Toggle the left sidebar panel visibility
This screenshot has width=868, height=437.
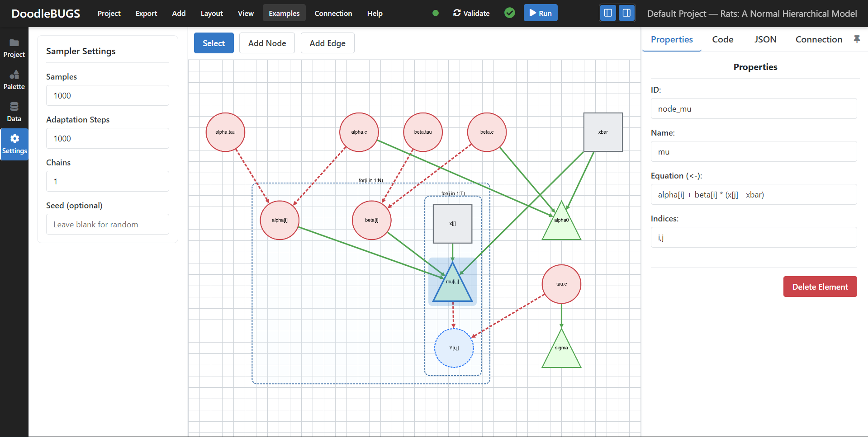click(608, 13)
